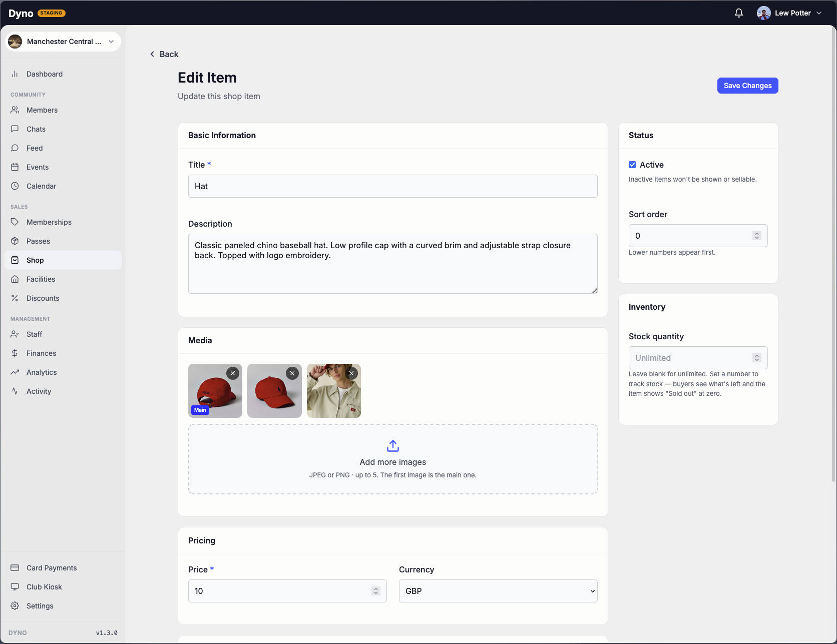Screen dimensions: 837x644
Task: Click the Club Kiosk monitor icon
Action: (x=15, y=587)
